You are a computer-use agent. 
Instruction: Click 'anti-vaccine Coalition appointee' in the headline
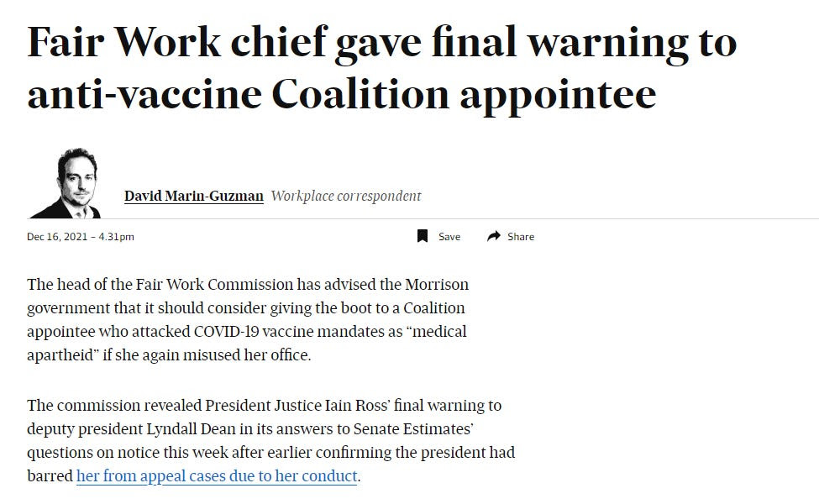(342, 95)
